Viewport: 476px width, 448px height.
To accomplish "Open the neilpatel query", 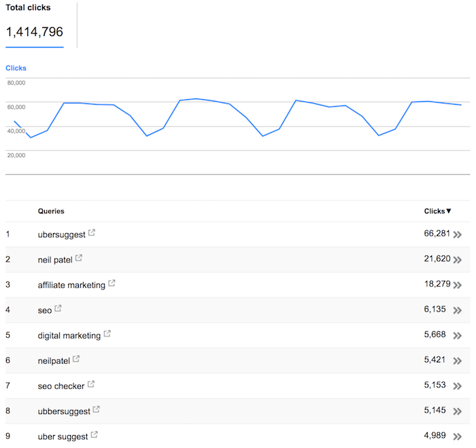I will coord(54,361).
